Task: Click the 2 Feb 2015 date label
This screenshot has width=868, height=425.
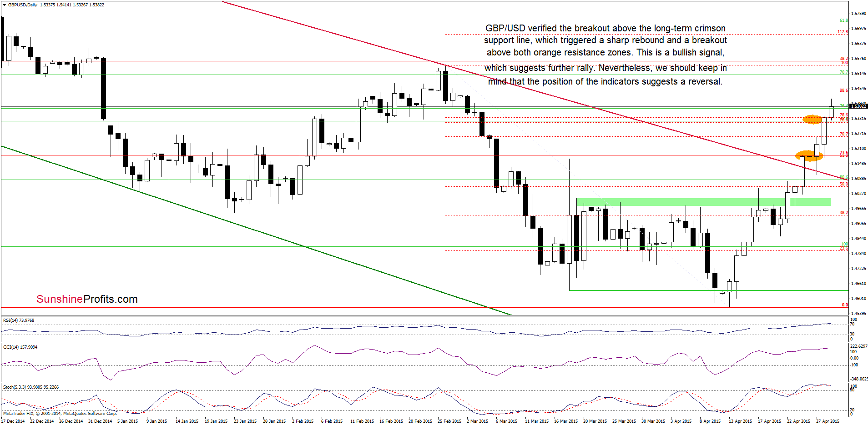Action: coord(303,421)
